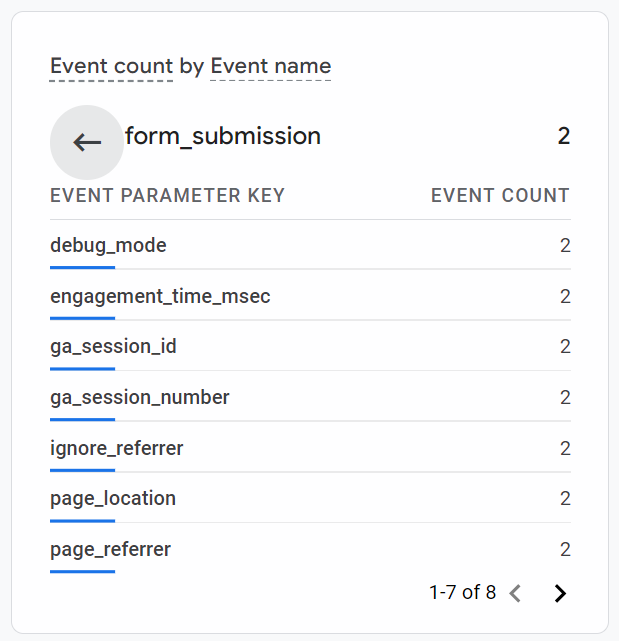Click the form_submission total count of 2
The image size is (619, 641).
pyautogui.click(x=564, y=136)
